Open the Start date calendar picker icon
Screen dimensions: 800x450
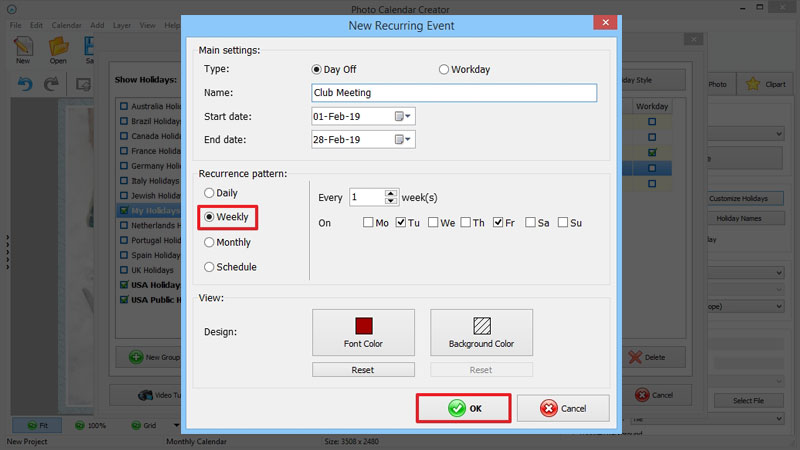[403, 116]
